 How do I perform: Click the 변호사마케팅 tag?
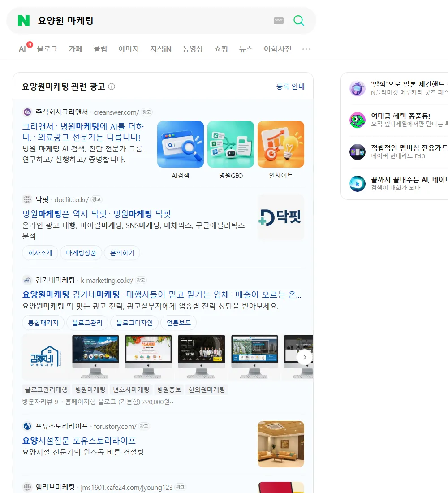[131, 389]
